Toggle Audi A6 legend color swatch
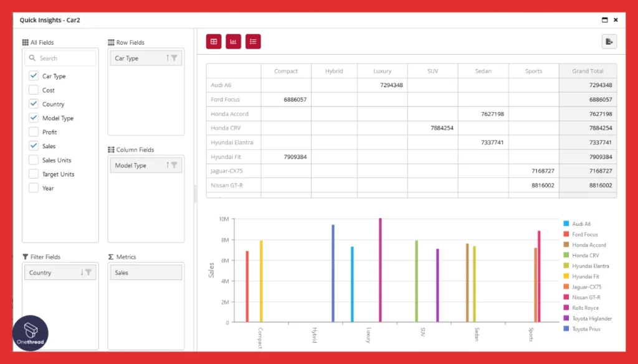The image size is (638, 364). click(x=566, y=223)
